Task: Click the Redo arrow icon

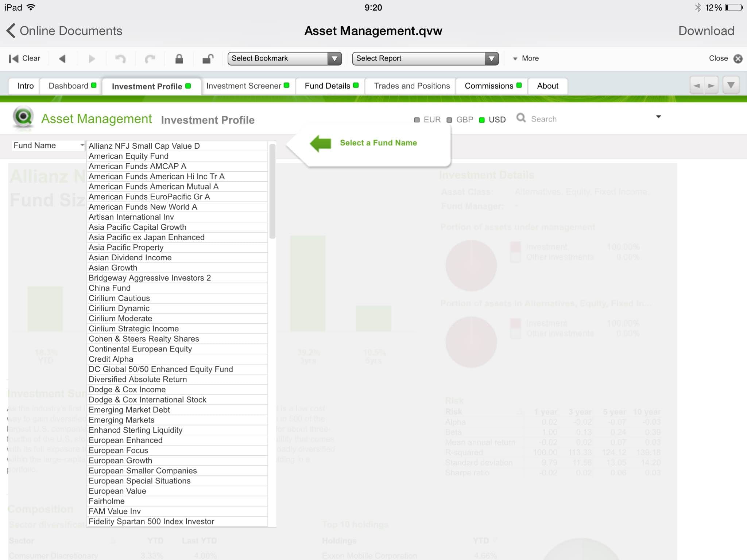Action: [150, 59]
